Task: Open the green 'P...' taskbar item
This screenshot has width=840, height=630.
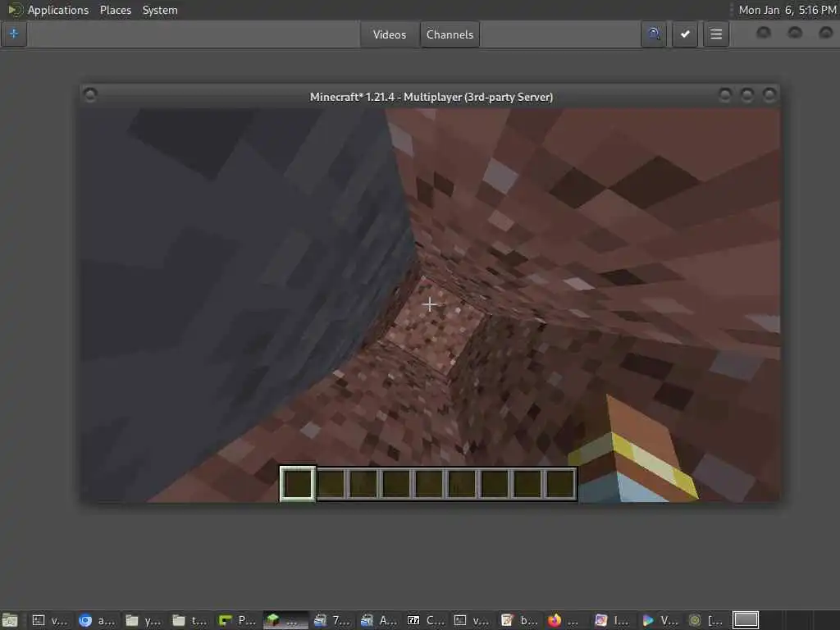Action: 237,620
